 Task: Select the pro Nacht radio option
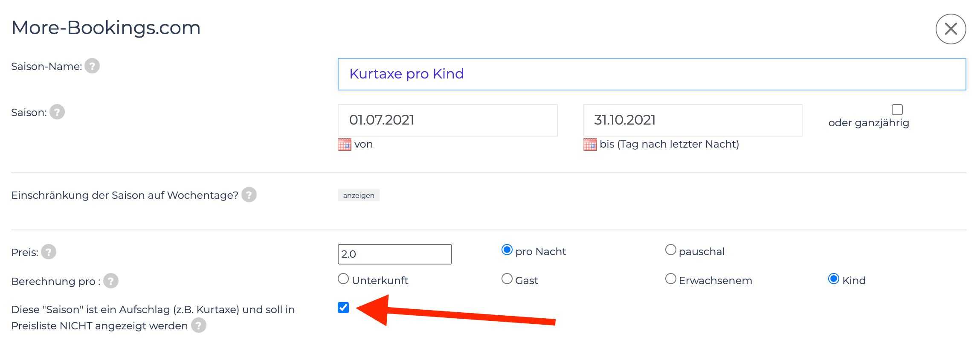pos(507,250)
